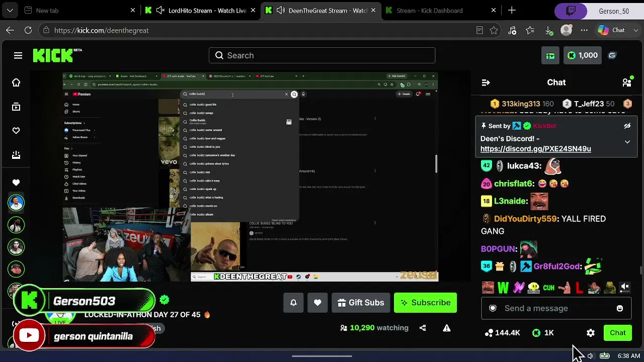Open reader view icon in address bar
This screenshot has width=644, height=362.
point(479,30)
